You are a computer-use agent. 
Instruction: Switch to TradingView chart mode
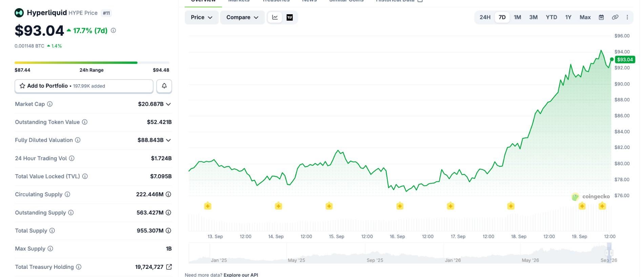click(290, 17)
